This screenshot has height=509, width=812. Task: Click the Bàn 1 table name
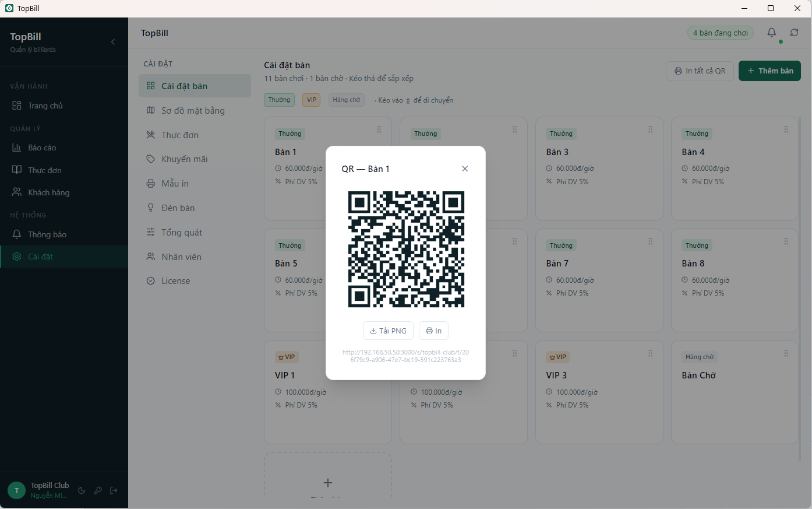285,152
